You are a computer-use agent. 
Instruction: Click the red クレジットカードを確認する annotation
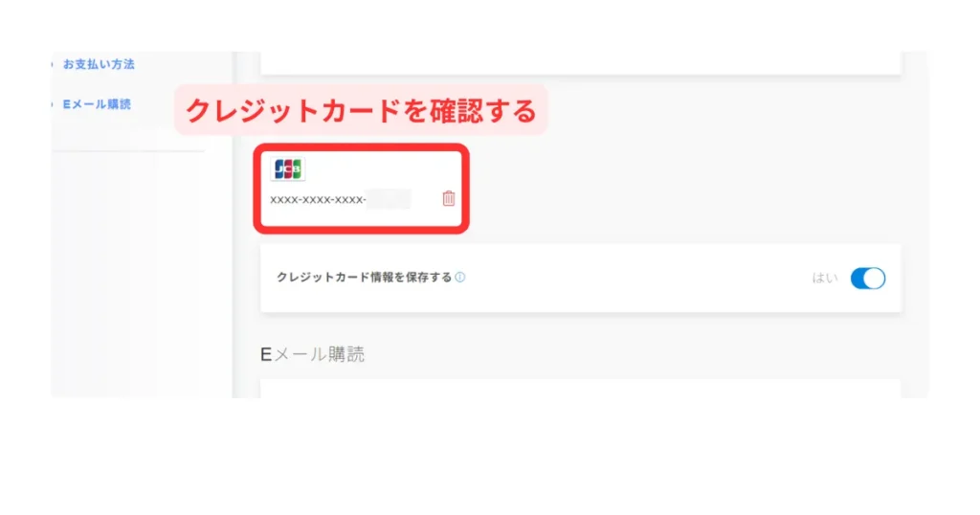(x=361, y=110)
